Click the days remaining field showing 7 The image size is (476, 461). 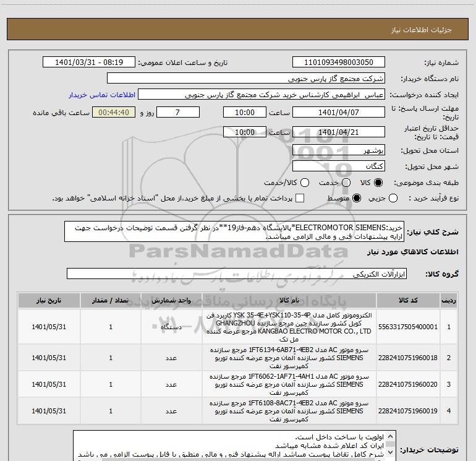[178, 113]
